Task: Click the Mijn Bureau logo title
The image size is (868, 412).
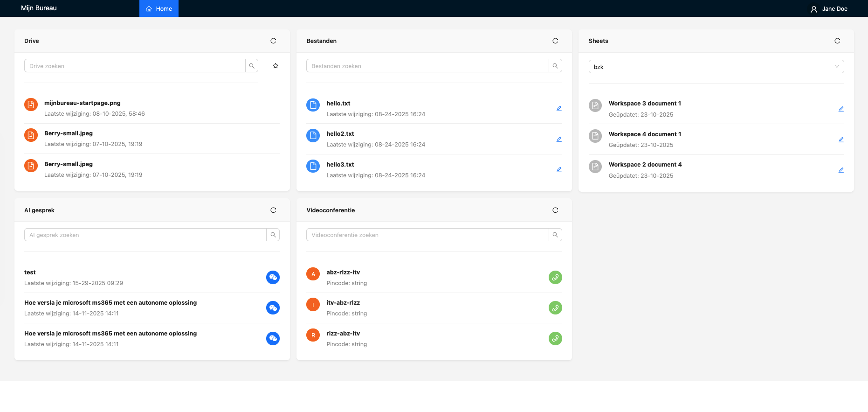Action: (39, 8)
